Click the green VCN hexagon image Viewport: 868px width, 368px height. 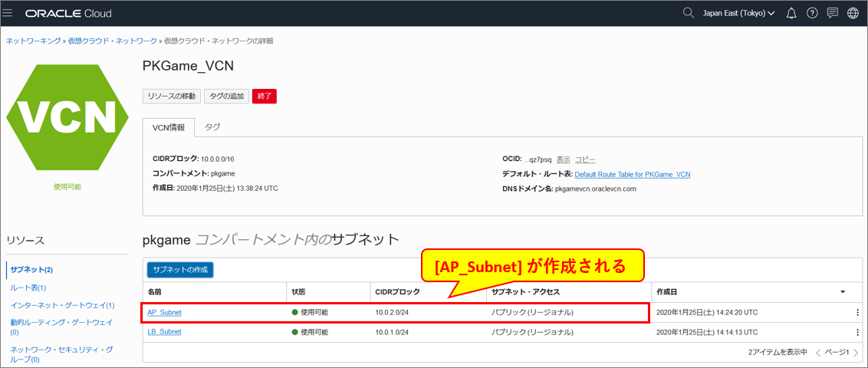[x=67, y=117]
